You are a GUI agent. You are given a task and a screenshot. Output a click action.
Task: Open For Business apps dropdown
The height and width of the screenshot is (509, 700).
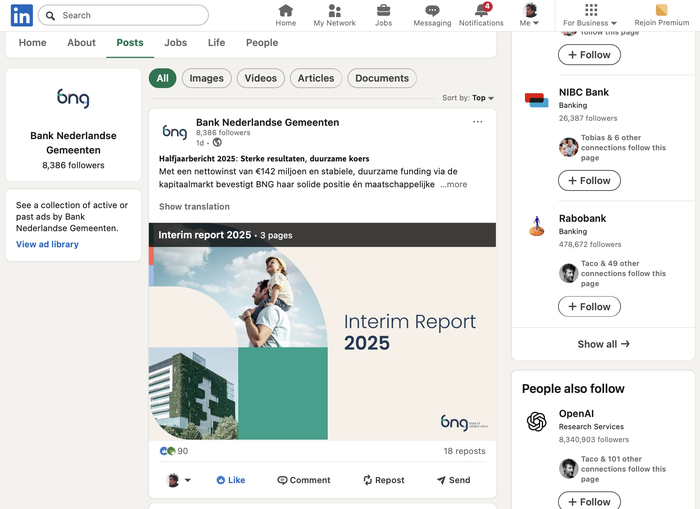(590, 15)
